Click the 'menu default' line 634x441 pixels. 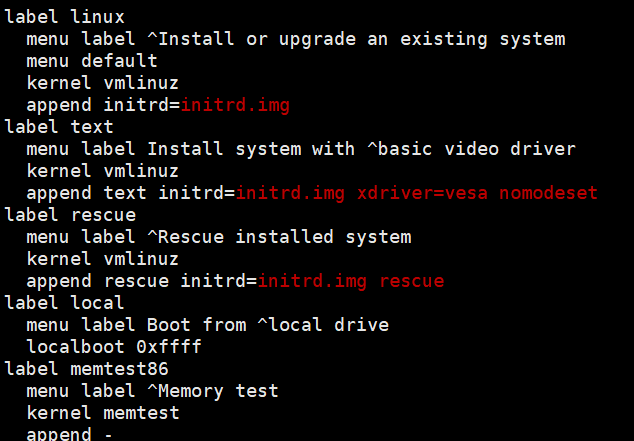pos(92,61)
